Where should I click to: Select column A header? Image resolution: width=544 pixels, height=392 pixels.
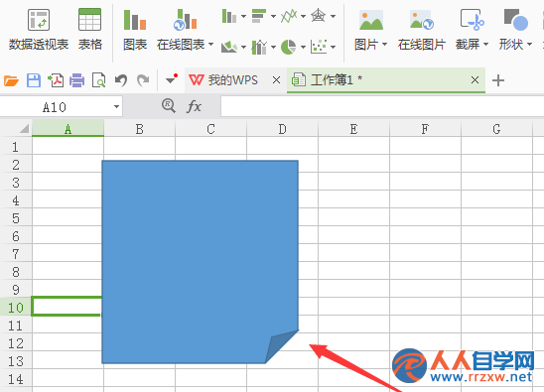tap(68, 128)
